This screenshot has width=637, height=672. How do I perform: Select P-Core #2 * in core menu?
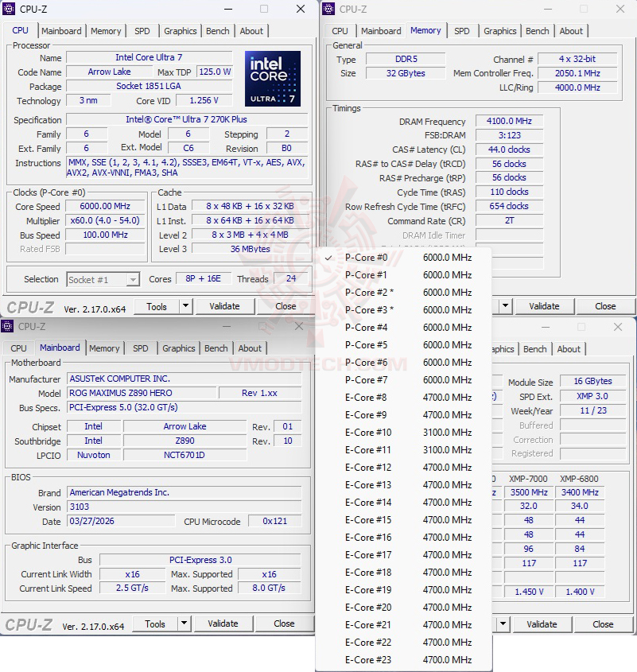click(403, 293)
